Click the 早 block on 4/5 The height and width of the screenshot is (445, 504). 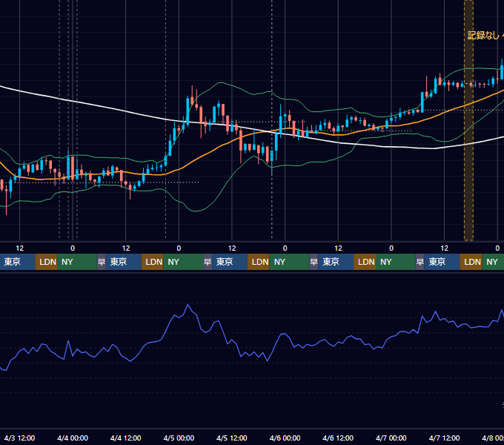point(208,262)
